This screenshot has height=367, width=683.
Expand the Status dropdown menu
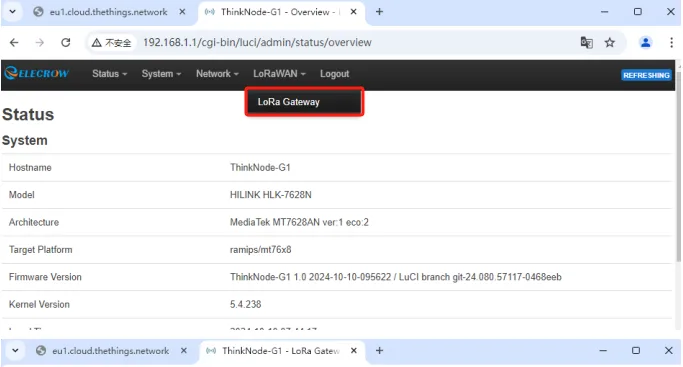(109, 74)
